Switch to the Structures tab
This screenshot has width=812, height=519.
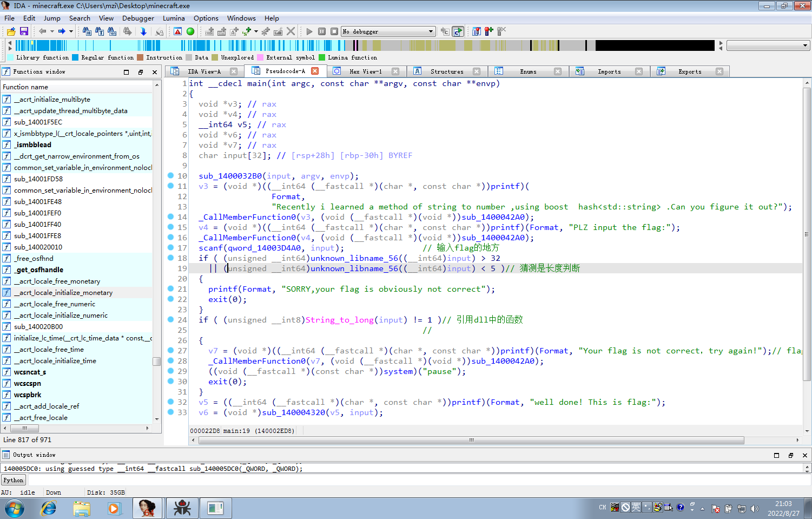click(x=447, y=71)
